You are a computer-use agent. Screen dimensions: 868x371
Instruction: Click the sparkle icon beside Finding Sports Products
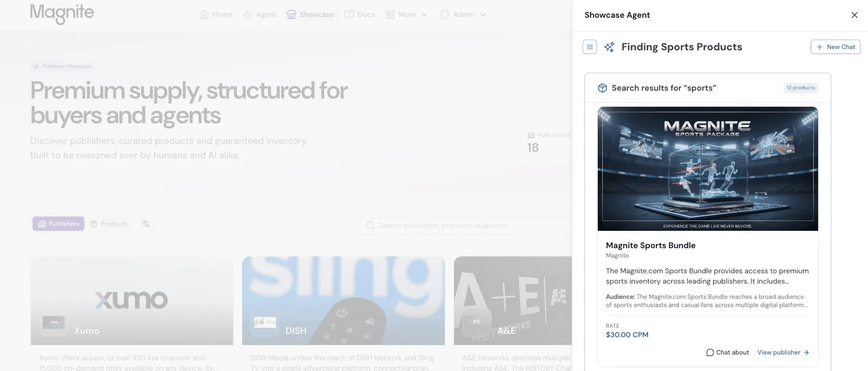[x=609, y=47]
